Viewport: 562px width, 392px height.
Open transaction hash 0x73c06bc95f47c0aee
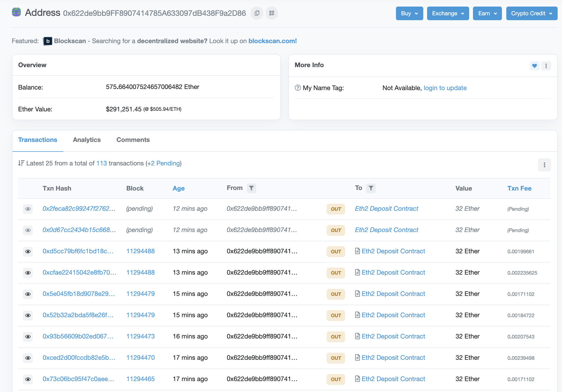(78, 379)
